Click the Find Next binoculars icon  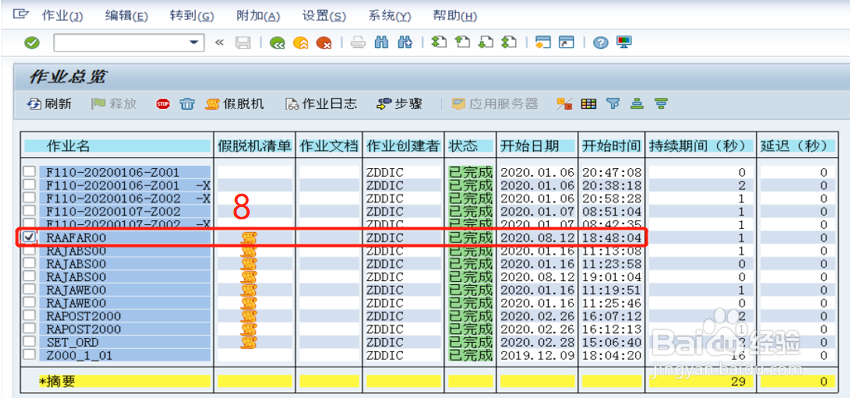(405, 43)
